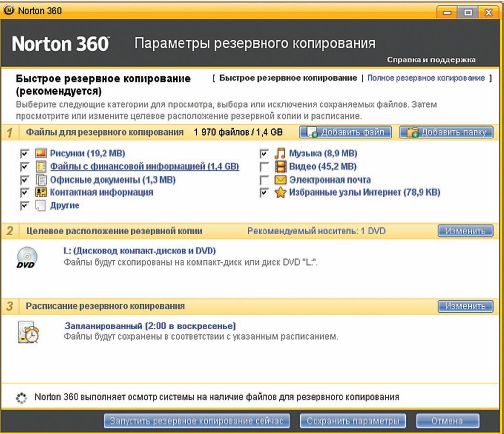Viewport: 504px width, 434px height.
Task: Open the Контактная информация link
Action: point(102,192)
